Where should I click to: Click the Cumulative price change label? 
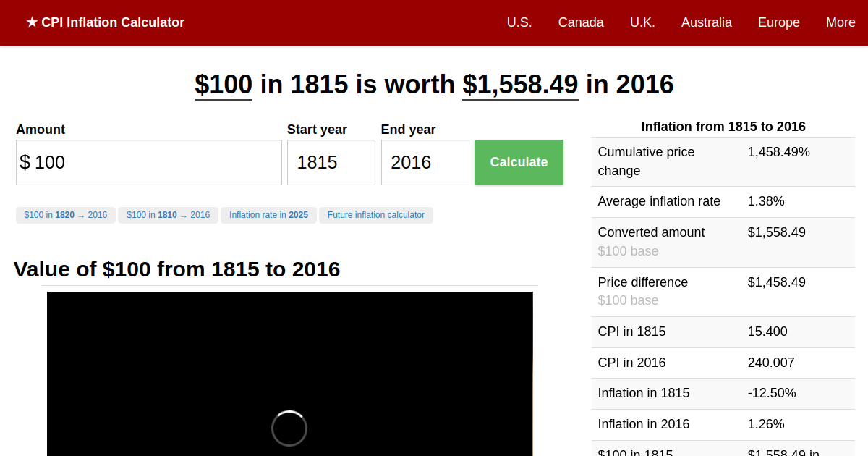click(x=646, y=161)
